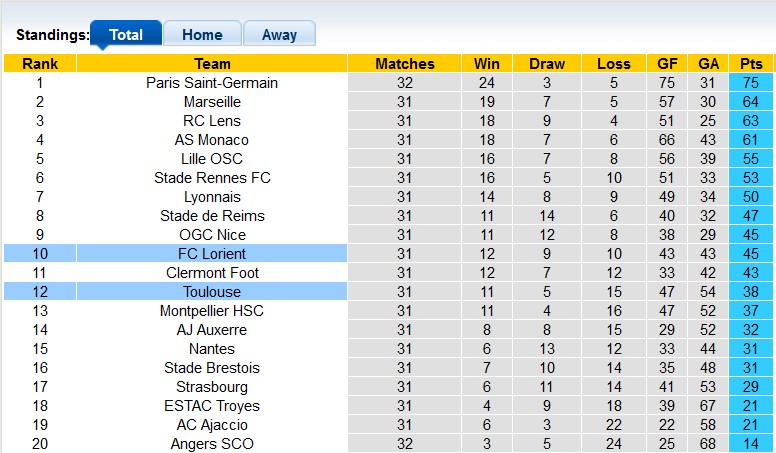The width and height of the screenshot is (776, 453).
Task: Click the highlighted Toulouse team
Action: coord(212,292)
